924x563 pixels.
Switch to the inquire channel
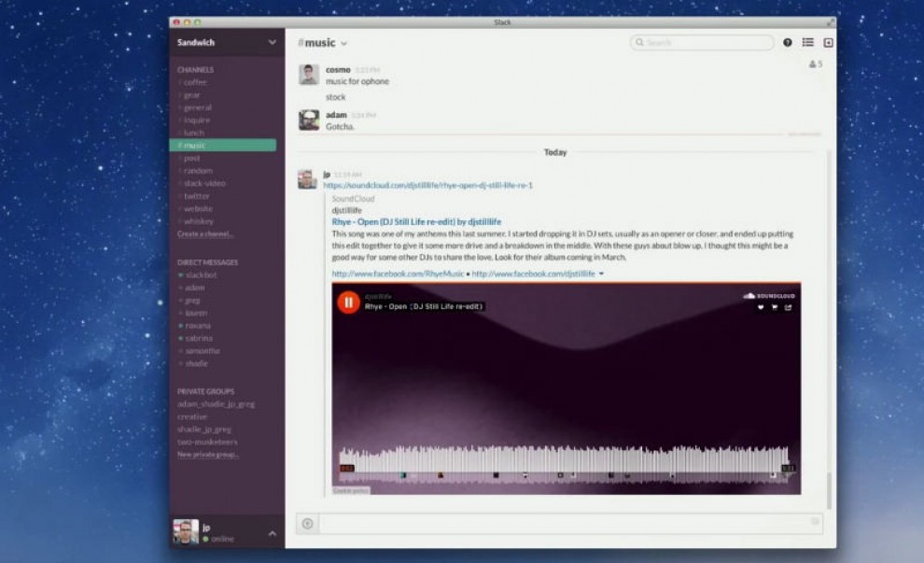coord(196,120)
